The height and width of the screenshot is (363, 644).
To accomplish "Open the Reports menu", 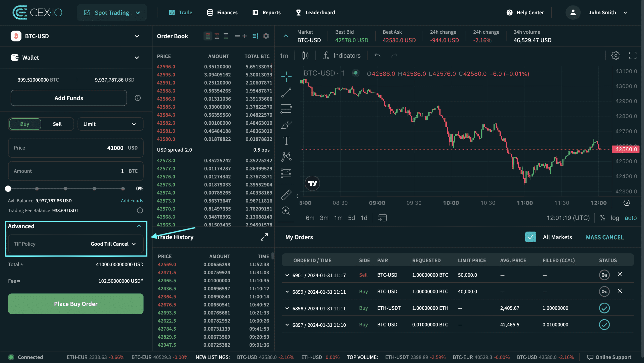I will tap(266, 13).
